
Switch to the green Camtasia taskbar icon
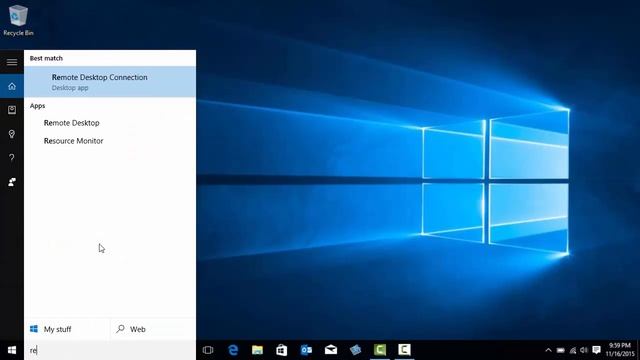pos(380,350)
